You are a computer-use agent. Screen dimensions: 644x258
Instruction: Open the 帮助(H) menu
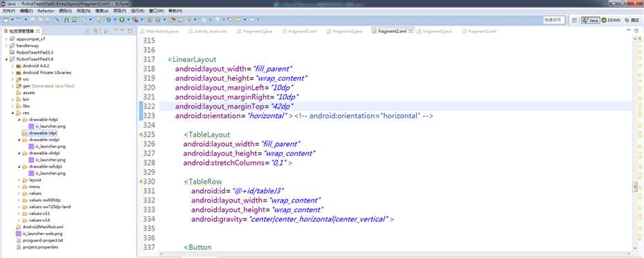coord(175,10)
